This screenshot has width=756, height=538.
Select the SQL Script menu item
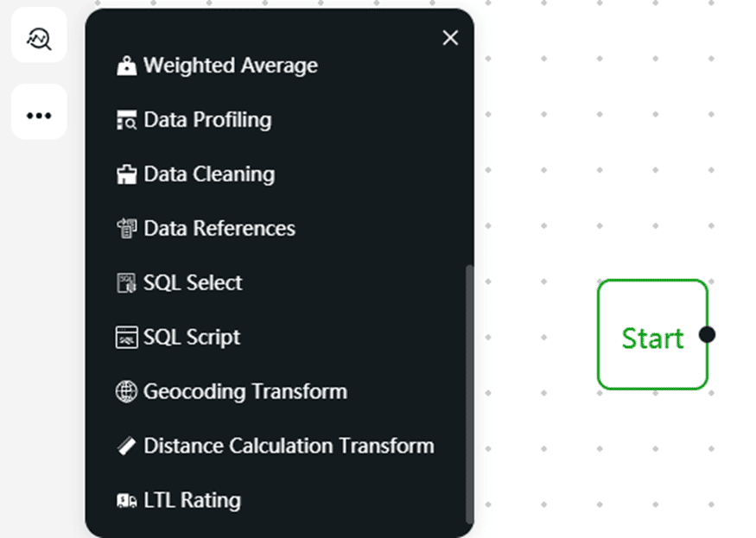click(x=192, y=338)
